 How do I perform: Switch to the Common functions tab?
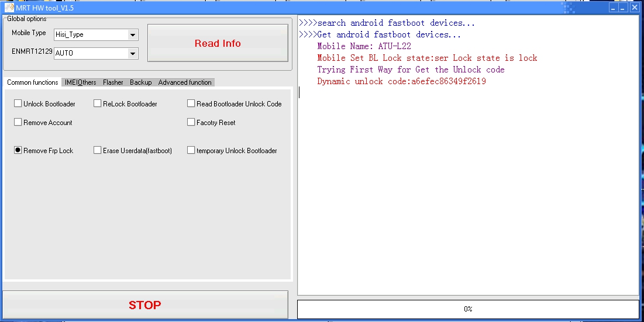click(32, 82)
